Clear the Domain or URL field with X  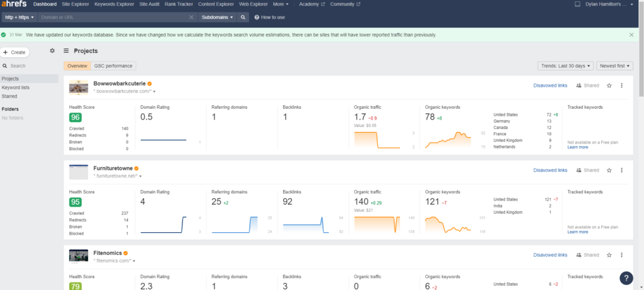click(x=191, y=17)
